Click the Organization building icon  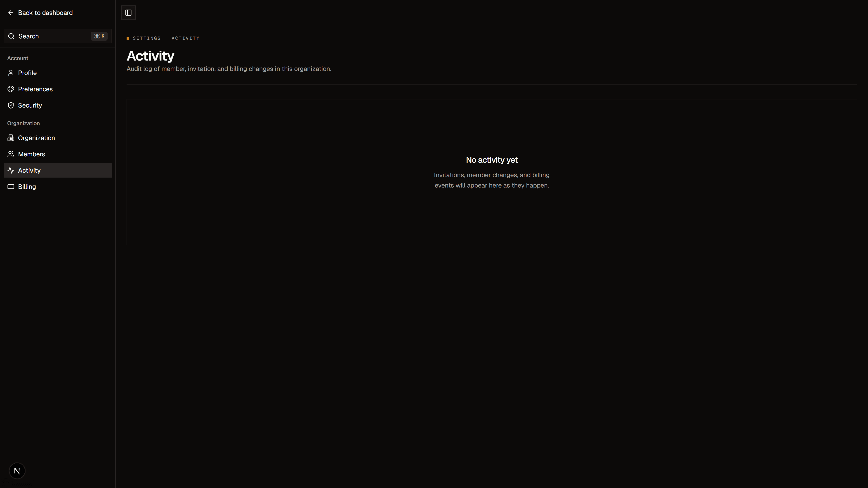coord(11,138)
